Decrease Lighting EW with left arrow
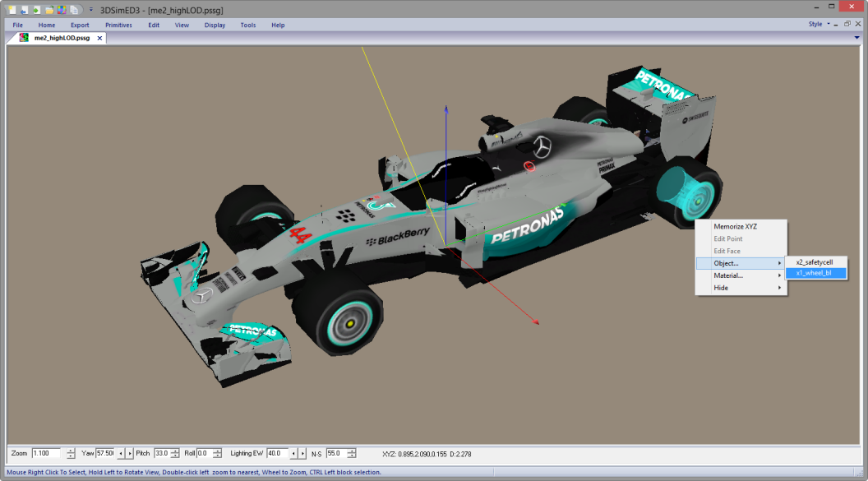868x481 pixels. click(x=293, y=453)
